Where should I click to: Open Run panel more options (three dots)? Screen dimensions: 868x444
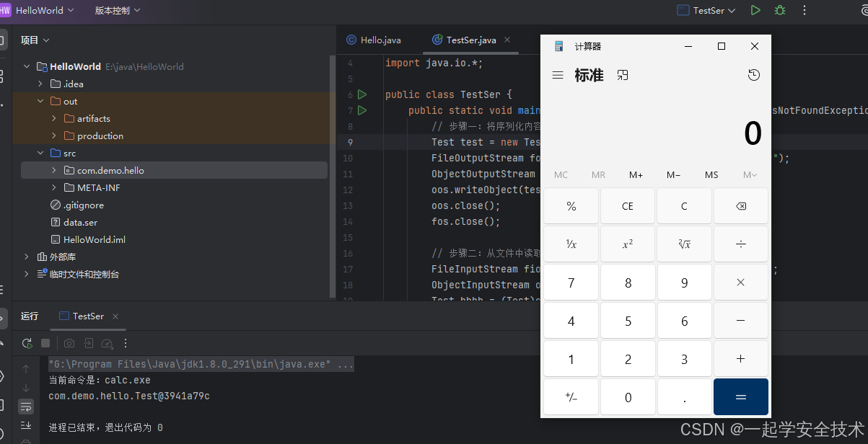coord(126,344)
